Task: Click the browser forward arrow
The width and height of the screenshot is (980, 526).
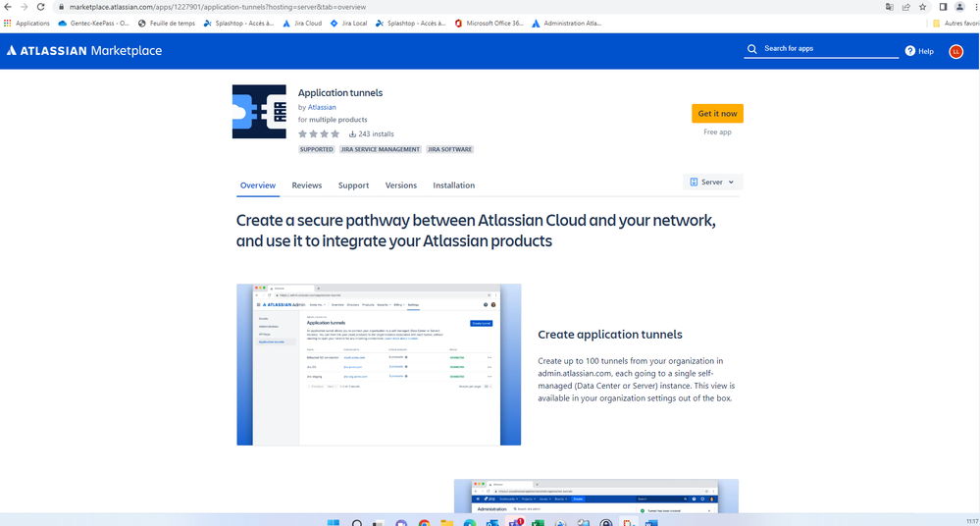Action: [x=24, y=7]
